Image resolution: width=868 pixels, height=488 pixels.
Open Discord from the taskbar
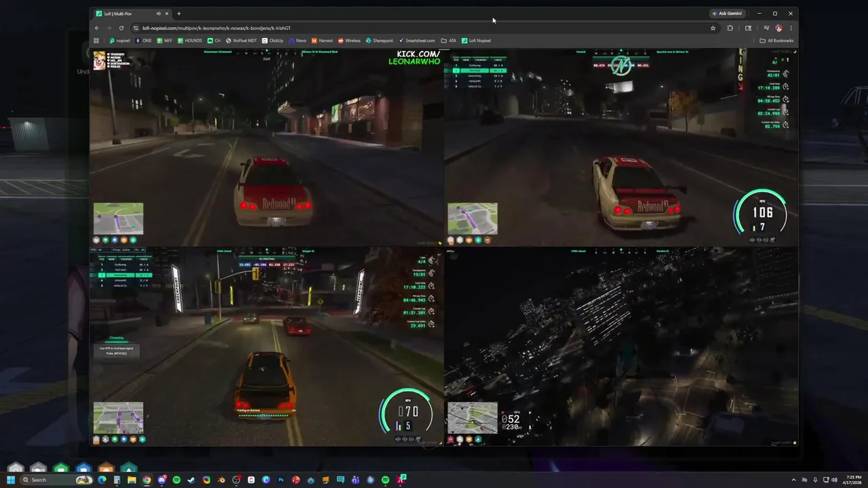click(x=161, y=480)
